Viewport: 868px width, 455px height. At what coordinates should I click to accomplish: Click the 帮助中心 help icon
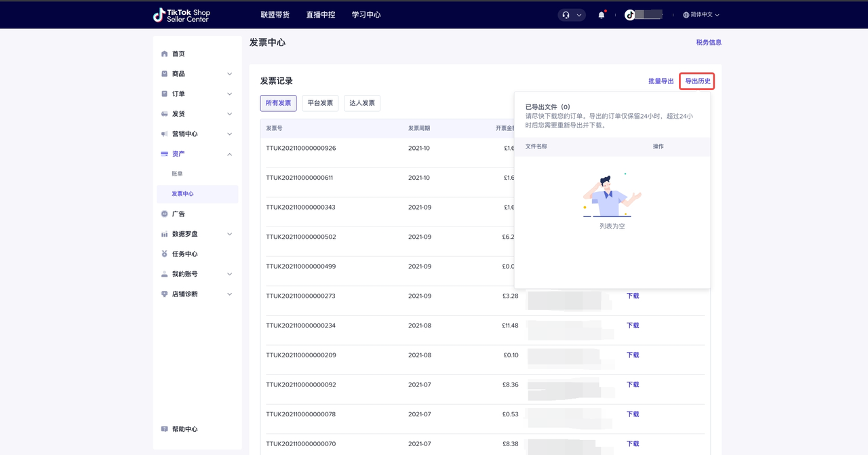point(164,429)
